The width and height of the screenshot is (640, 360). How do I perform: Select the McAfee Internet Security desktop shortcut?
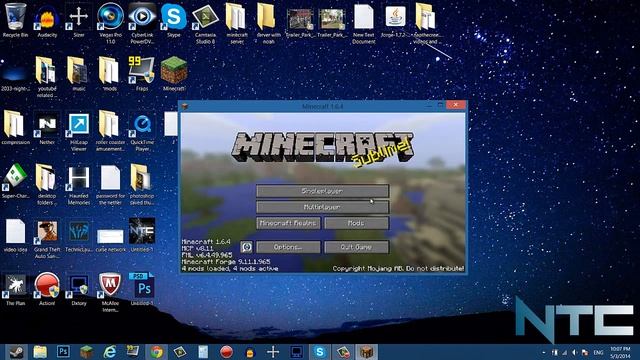[110, 291]
